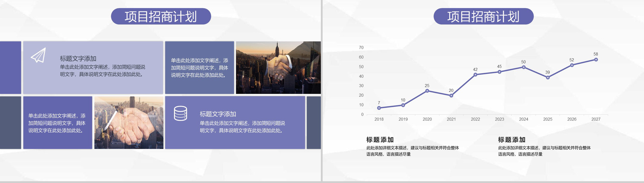Click the 2020 data point labeled 25
Viewport: 644px width, 183px height.
427,91
